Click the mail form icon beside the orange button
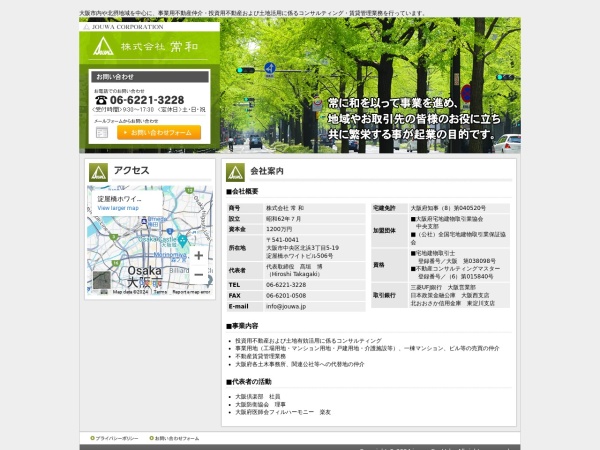Screen dimensions: 600x450 [102, 133]
